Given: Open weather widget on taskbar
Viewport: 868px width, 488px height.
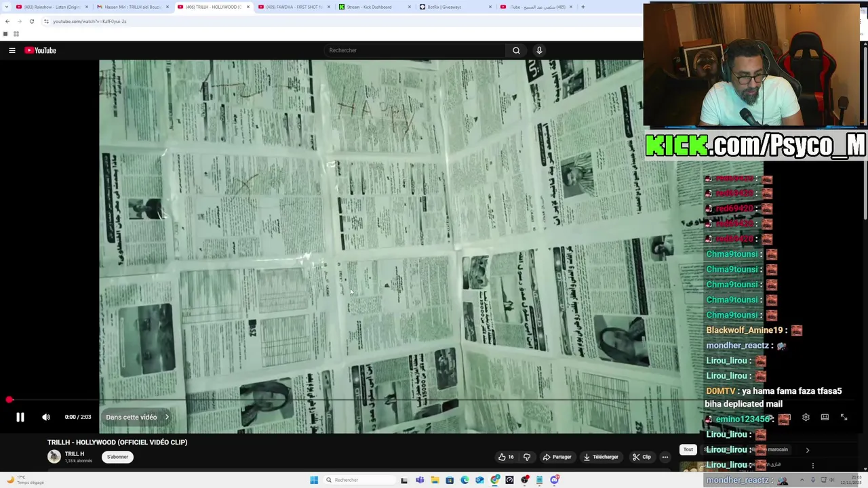Looking at the screenshot, I should 26,480.
